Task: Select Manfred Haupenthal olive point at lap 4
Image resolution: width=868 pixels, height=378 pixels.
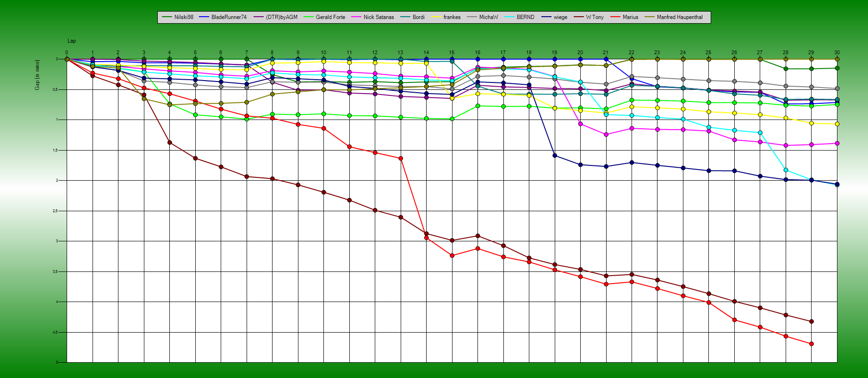Action: pos(170,105)
